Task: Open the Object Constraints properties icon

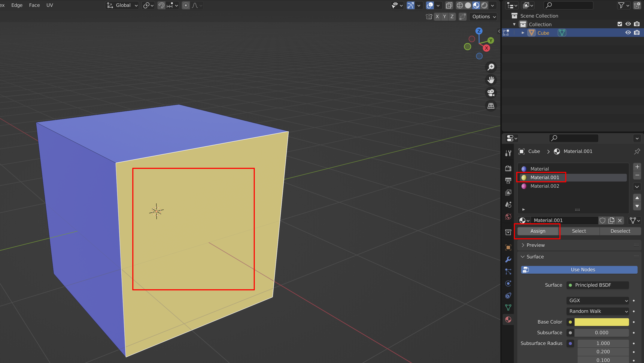Action: [508, 295]
